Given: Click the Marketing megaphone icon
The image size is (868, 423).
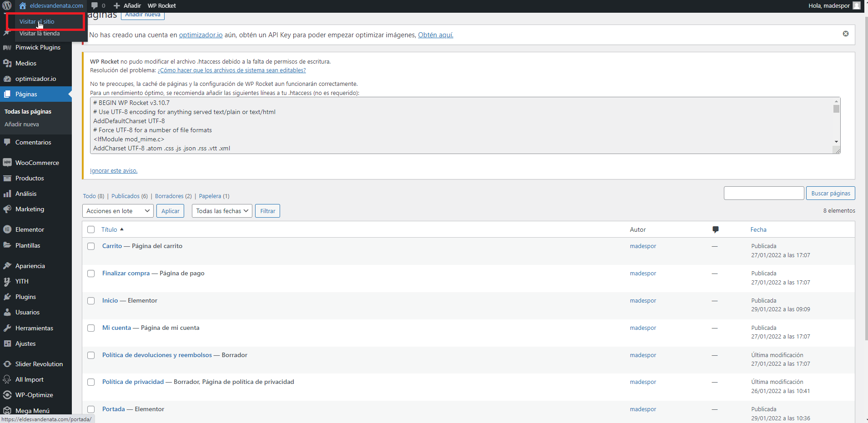Looking at the screenshot, I should (x=7, y=209).
